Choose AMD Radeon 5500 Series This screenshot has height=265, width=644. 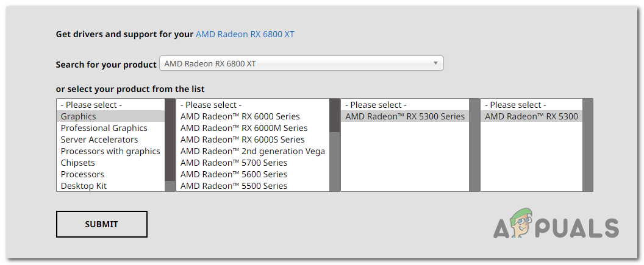(x=234, y=186)
